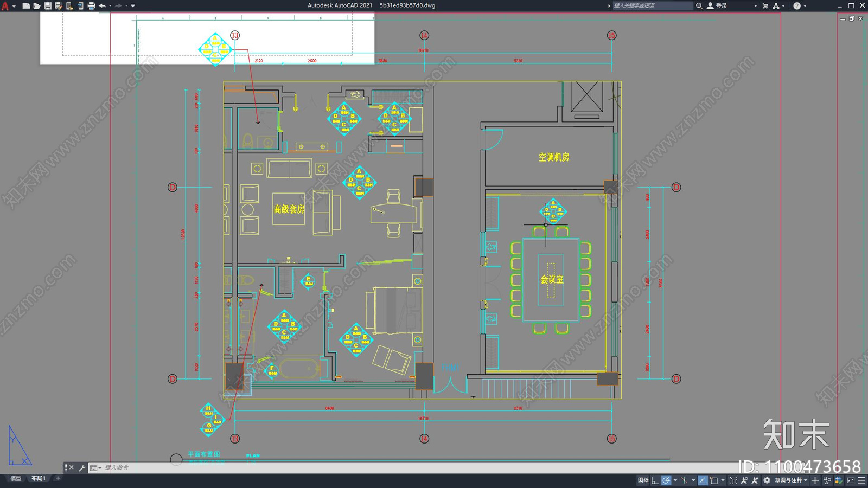Image resolution: width=868 pixels, height=488 pixels.
Task: Open status bar customization menu
Action: coord(861,480)
